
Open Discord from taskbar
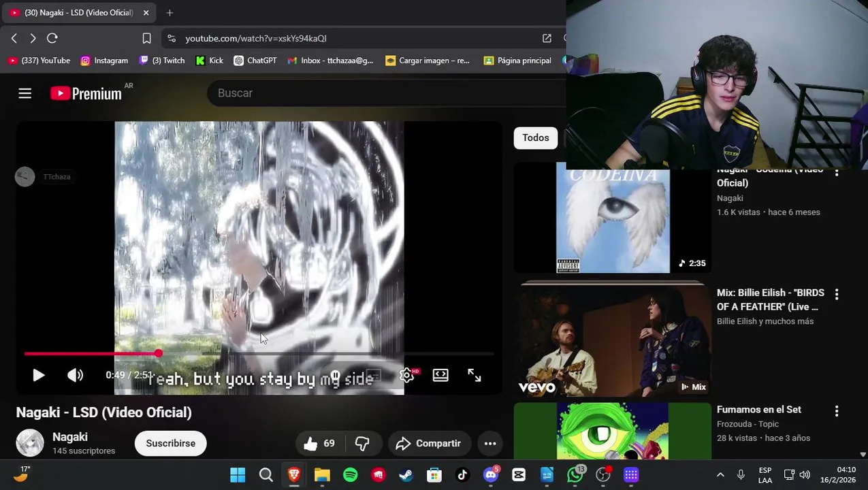pyautogui.click(x=491, y=475)
